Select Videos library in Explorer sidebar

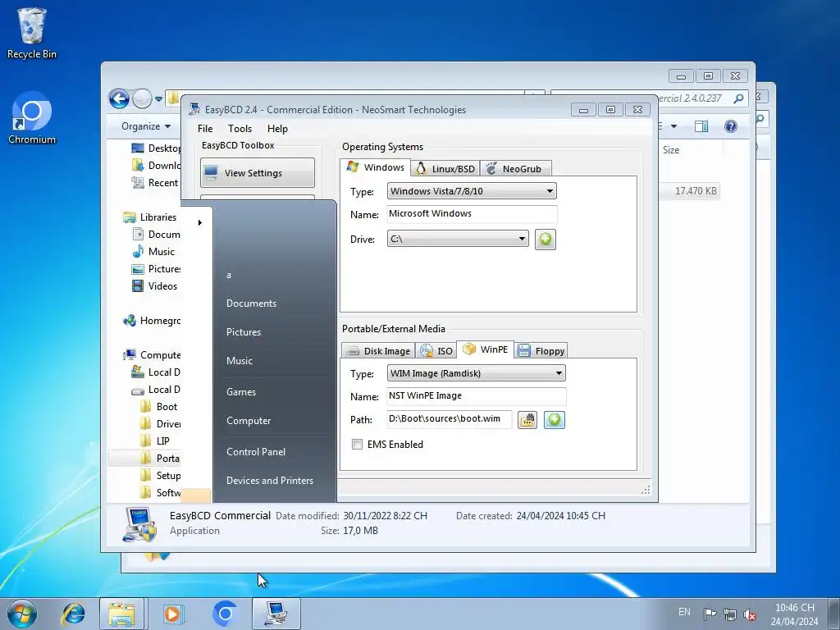point(155,286)
